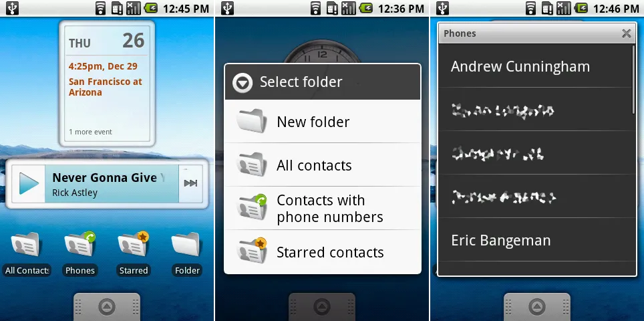Click the THU 26 calendar date header

click(x=107, y=41)
